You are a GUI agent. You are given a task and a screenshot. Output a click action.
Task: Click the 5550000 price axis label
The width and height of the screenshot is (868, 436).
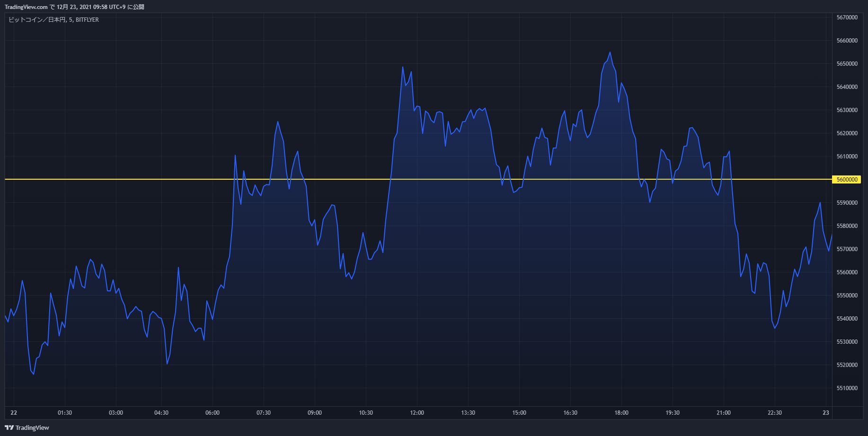click(847, 296)
